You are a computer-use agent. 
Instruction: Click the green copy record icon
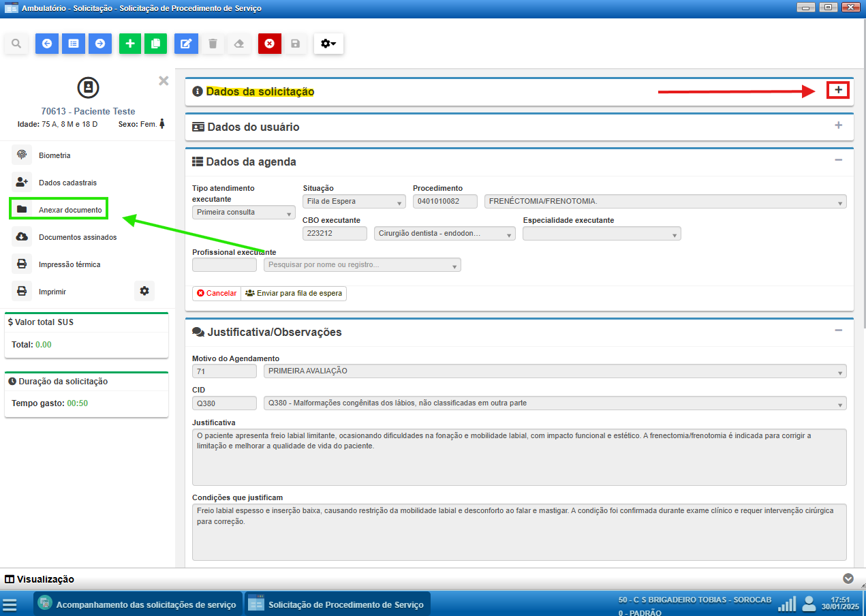pos(155,44)
